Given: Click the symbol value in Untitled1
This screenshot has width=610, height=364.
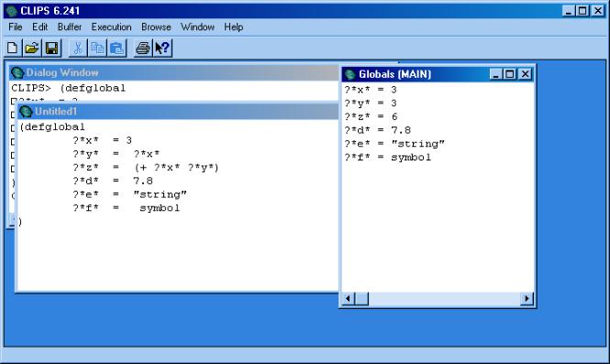Looking at the screenshot, I should [160, 208].
